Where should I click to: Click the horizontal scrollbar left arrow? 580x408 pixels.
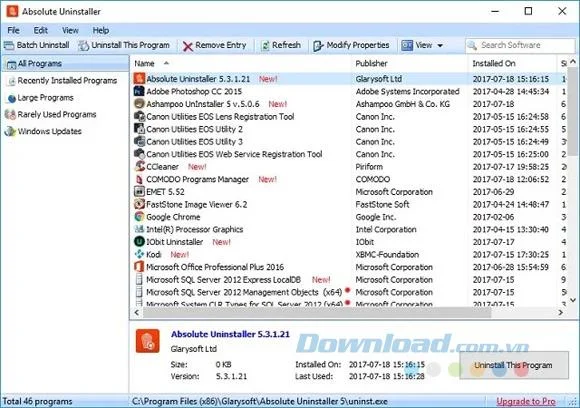click(137, 313)
